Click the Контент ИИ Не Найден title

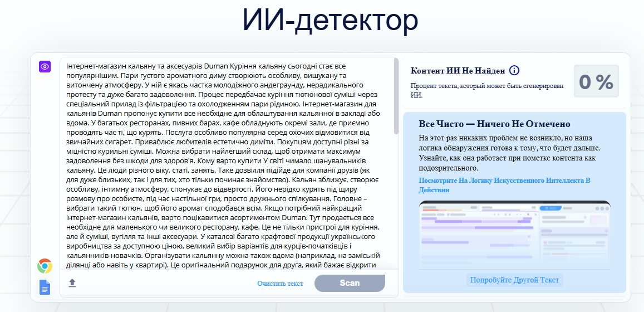tap(458, 71)
